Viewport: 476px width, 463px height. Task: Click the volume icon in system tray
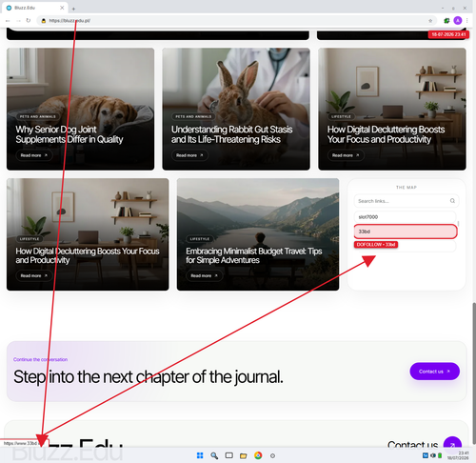(433, 455)
